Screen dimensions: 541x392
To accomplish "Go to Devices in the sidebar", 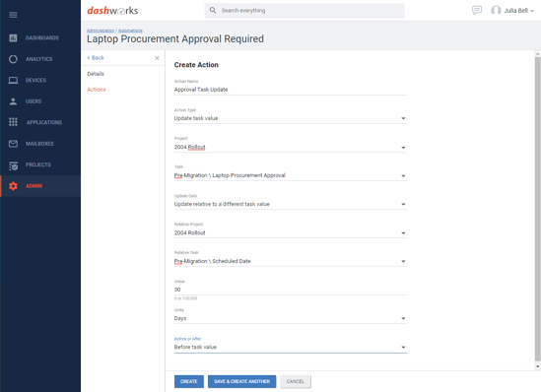I will [35, 81].
